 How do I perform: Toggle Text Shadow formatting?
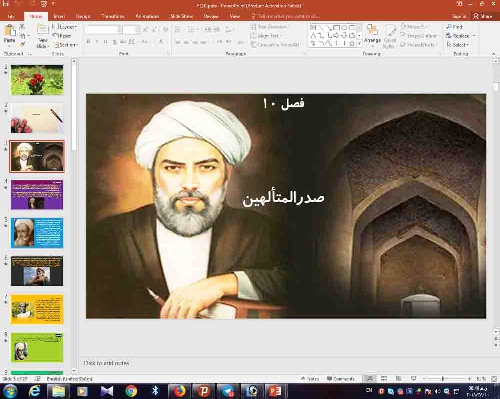click(x=114, y=42)
